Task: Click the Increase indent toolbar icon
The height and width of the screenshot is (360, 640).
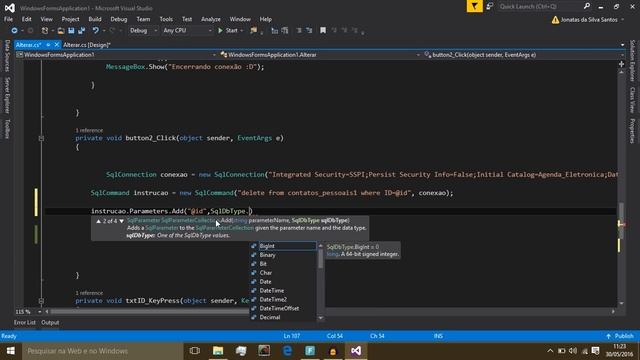Action: click(x=309, y=31)
